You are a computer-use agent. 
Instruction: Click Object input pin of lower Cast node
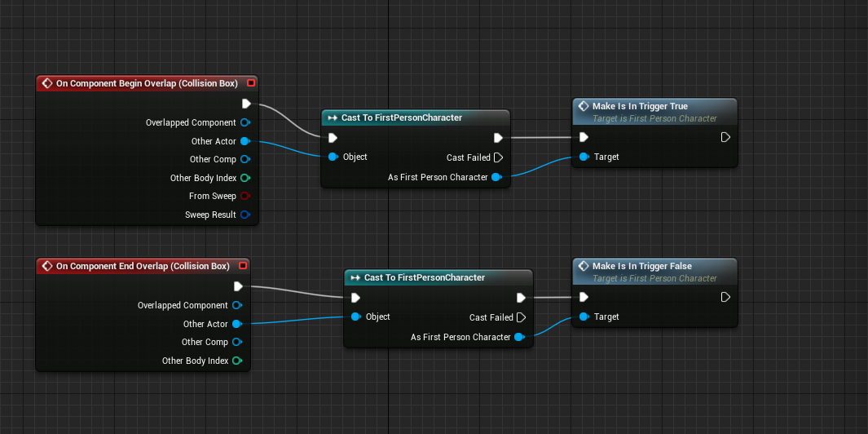(x=355, y=317)
